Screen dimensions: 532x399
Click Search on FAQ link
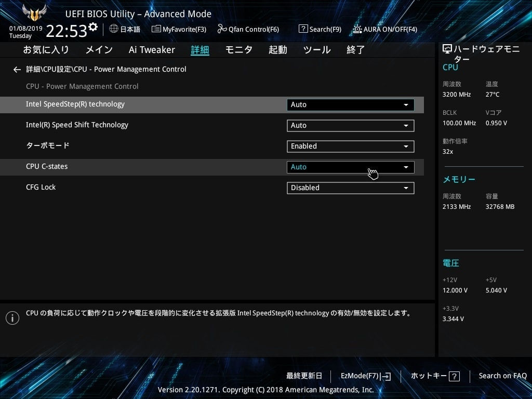(x=503, y=376)
